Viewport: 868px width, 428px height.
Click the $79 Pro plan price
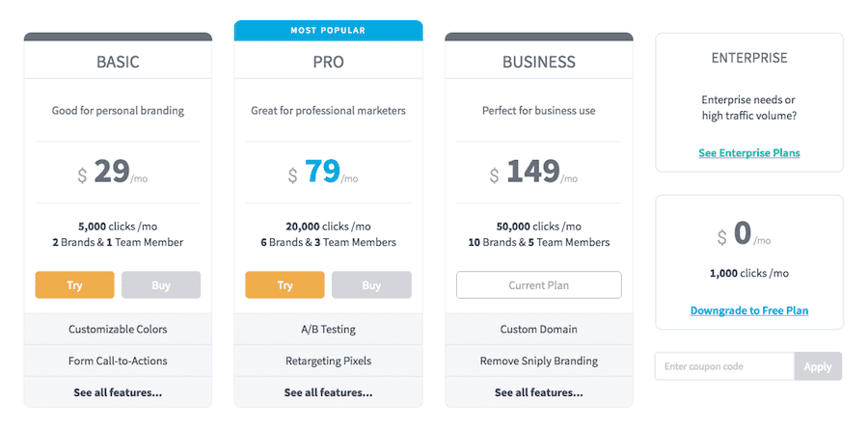pos(323,172)
